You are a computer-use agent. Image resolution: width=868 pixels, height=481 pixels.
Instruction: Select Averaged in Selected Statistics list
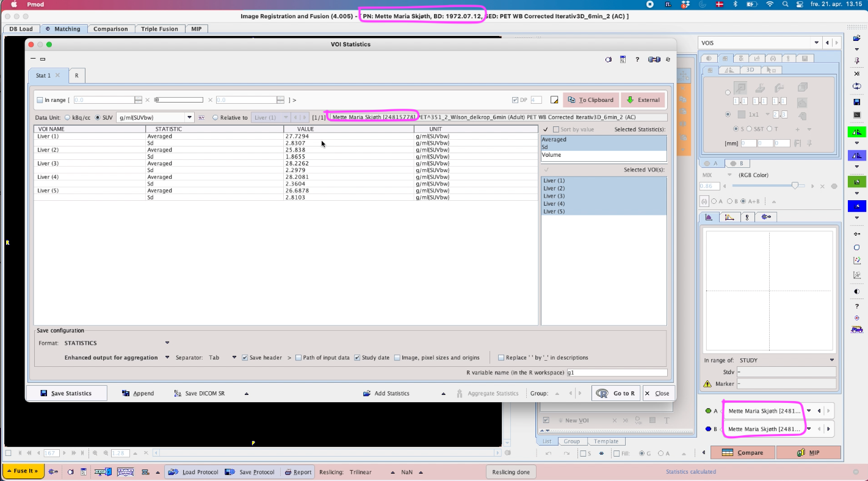(x=604, y=140)
